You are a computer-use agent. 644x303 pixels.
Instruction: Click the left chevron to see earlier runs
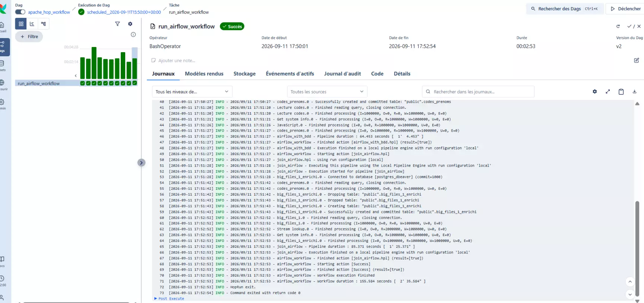coord(76,76)
